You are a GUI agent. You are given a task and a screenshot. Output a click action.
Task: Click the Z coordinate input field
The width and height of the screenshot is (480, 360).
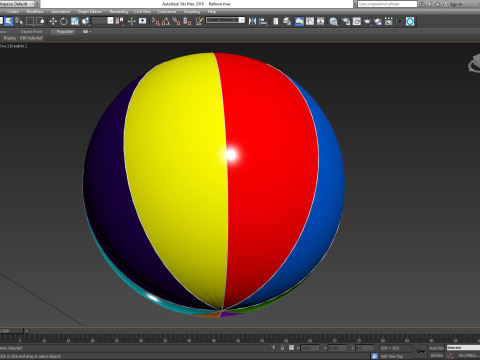364,348
